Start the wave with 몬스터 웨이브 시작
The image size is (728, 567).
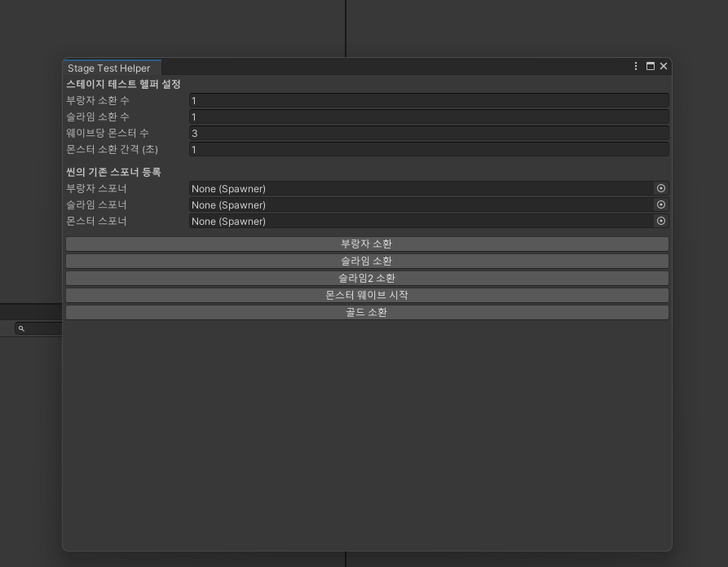pyautogui.click(x=367, y=295)
